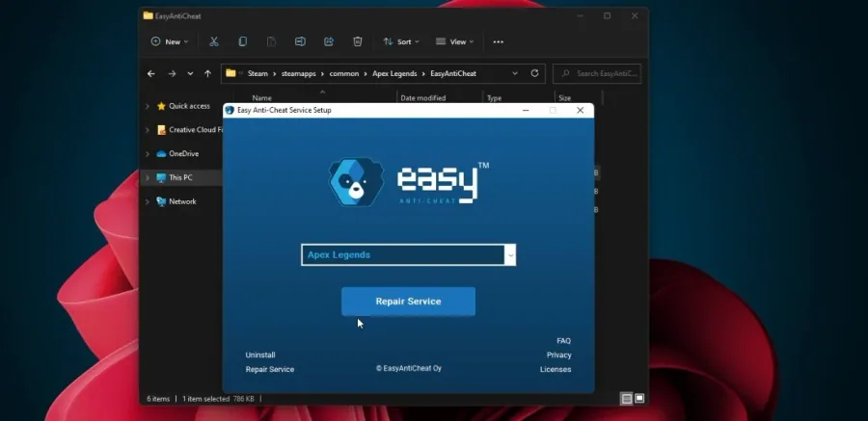Sort by the Date modified column header
The height and width of the screenshot is (421, 868).
tap(423, 98)
